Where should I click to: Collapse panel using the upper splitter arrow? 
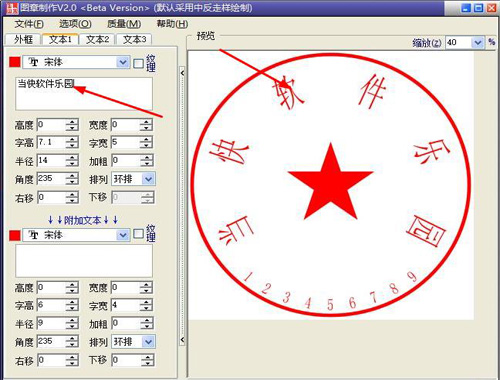pyautogui.click(x=182, y=73)
